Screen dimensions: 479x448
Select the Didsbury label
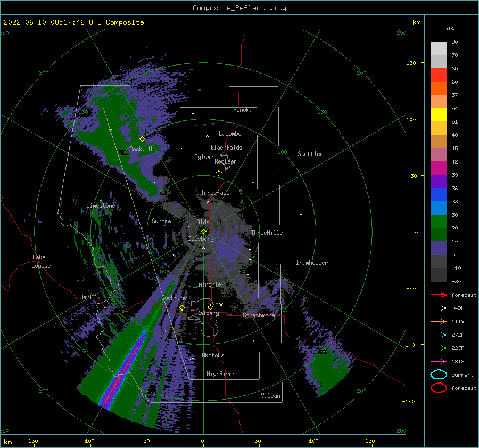point(201,239)
